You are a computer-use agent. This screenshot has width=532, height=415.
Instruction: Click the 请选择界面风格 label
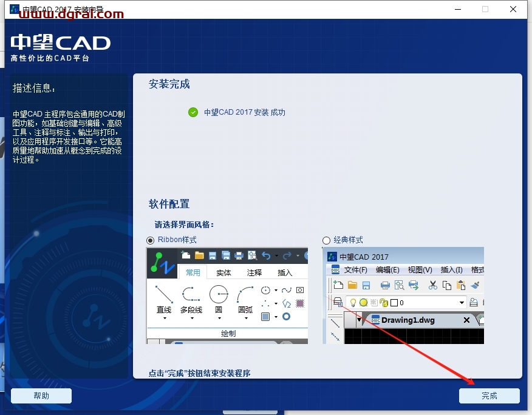tap(184, 224)
